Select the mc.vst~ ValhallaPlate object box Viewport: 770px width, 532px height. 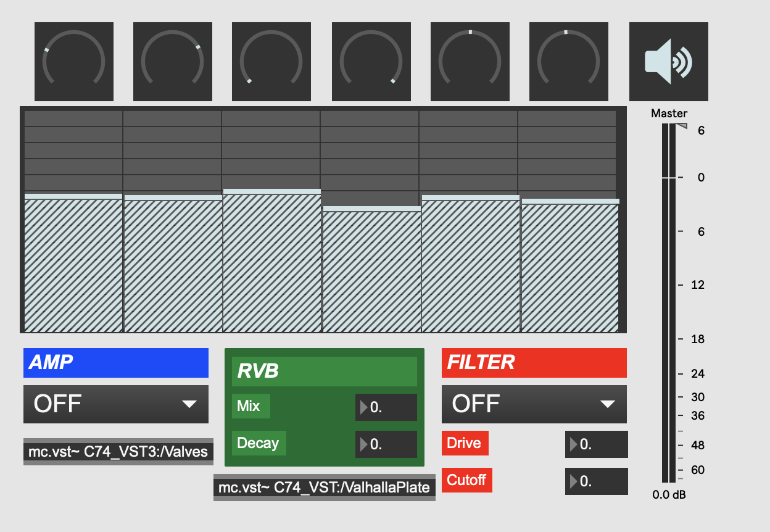325,488
